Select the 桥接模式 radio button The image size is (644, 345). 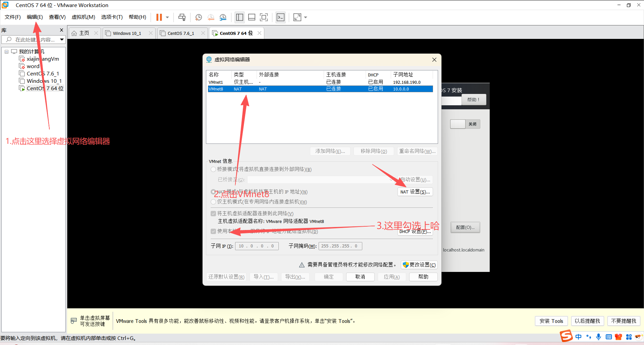click(x=213, y=169)
